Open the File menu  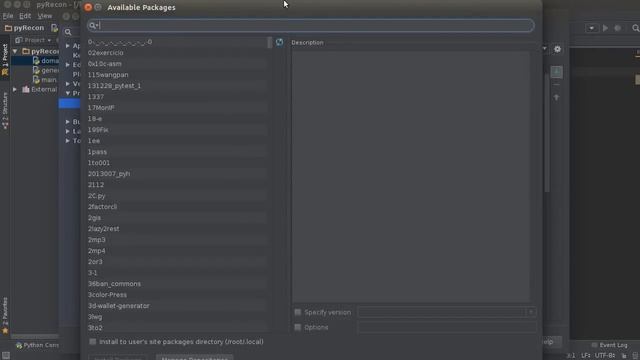tap(8, 16)
